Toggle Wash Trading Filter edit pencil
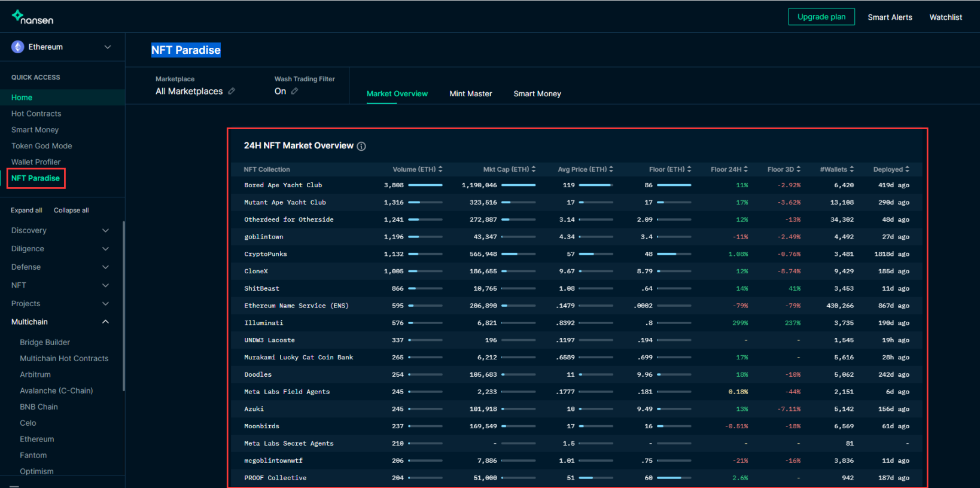This screenshot has width=980, height=488. click(x=294, y=91)
